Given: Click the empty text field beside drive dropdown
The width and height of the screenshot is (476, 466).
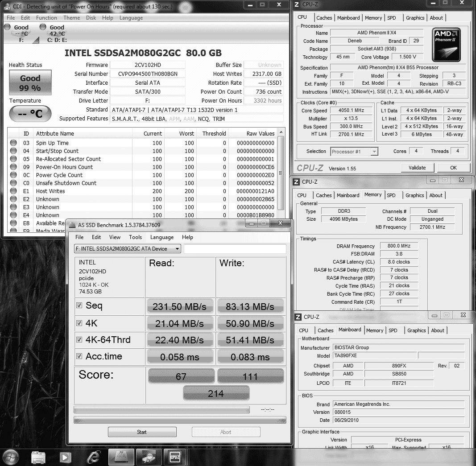Looking at the screenshot, I should tap(235, 248).
